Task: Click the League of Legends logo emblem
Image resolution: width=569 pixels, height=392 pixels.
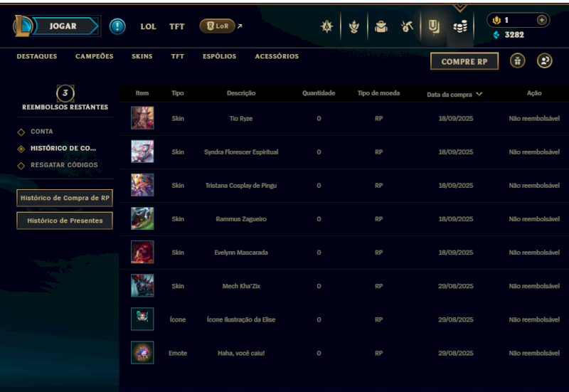Action: click(x=23, y=26)
